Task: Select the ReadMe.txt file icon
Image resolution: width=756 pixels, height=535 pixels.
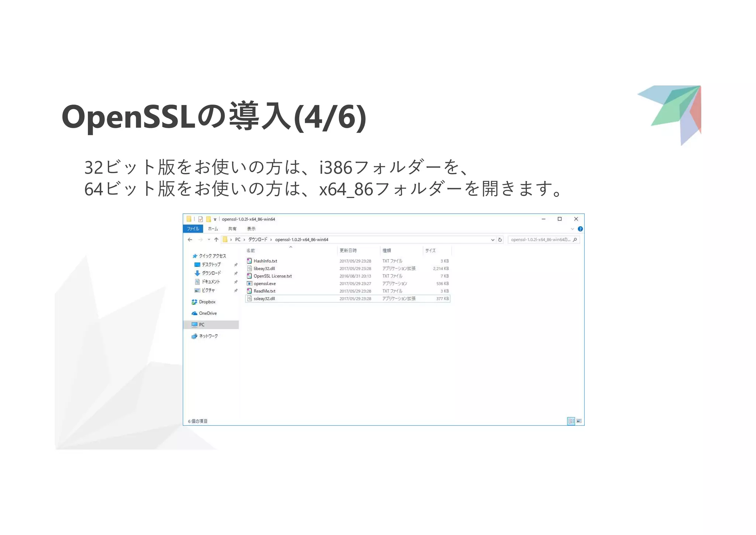Action: (250, 291)
